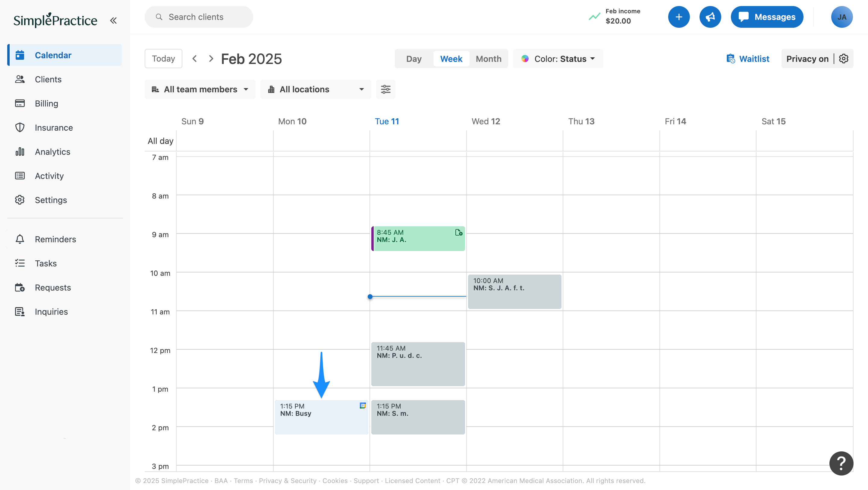
Task: Open the JA profile avatar
Action: pyautogui.click(x=841, y=17)
